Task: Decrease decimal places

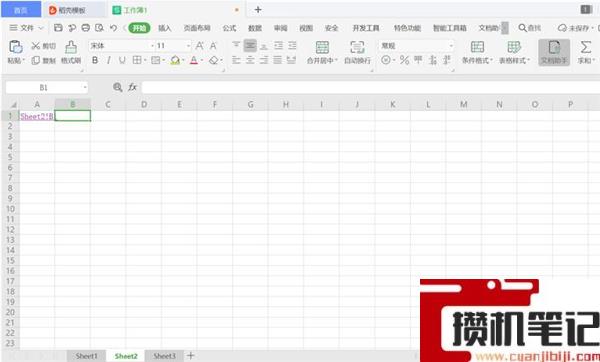Action: point(447,60)
